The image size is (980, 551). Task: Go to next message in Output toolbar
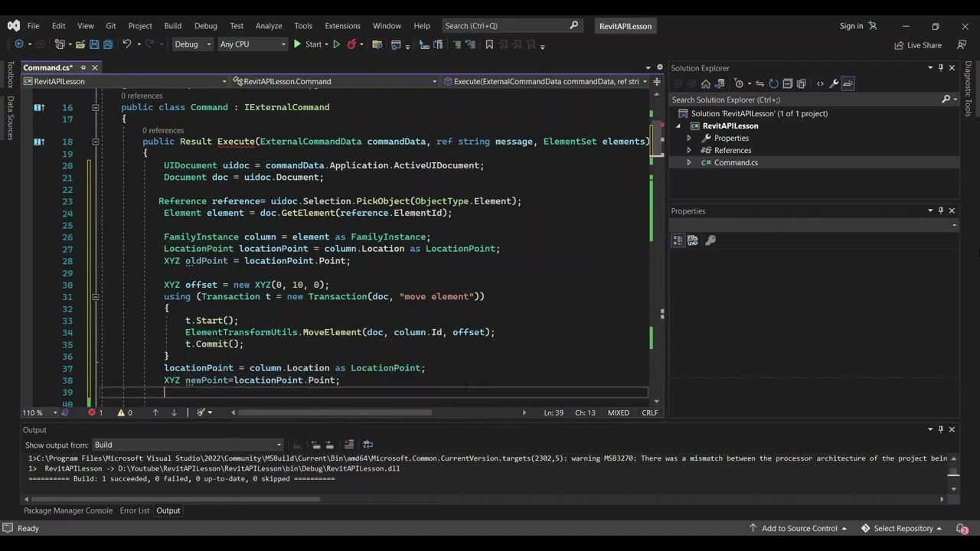330,444
